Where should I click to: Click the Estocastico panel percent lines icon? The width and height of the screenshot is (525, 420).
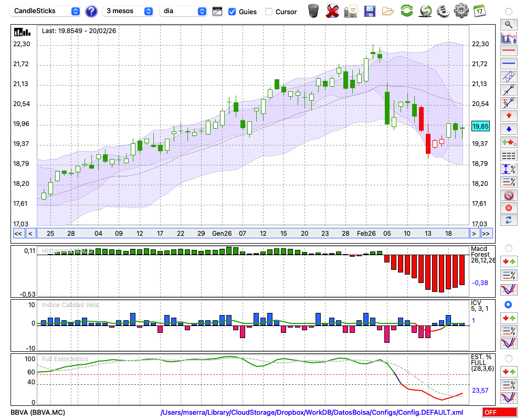coord(509,385)
